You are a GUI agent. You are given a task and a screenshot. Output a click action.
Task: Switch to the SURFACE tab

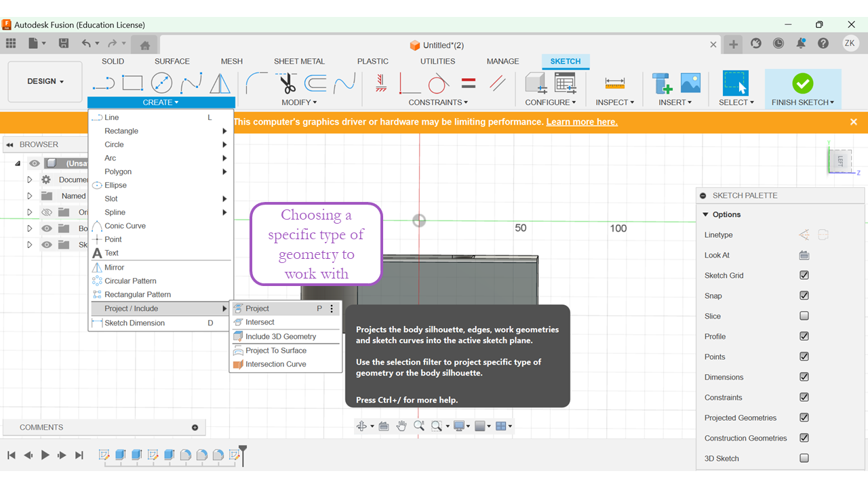172,61
